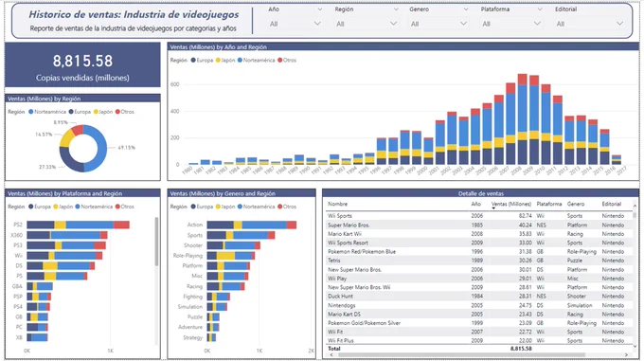The image size is (644, 361).
Task: Select the PS2 bar in Plataforma chart
Action: point(78,225)
